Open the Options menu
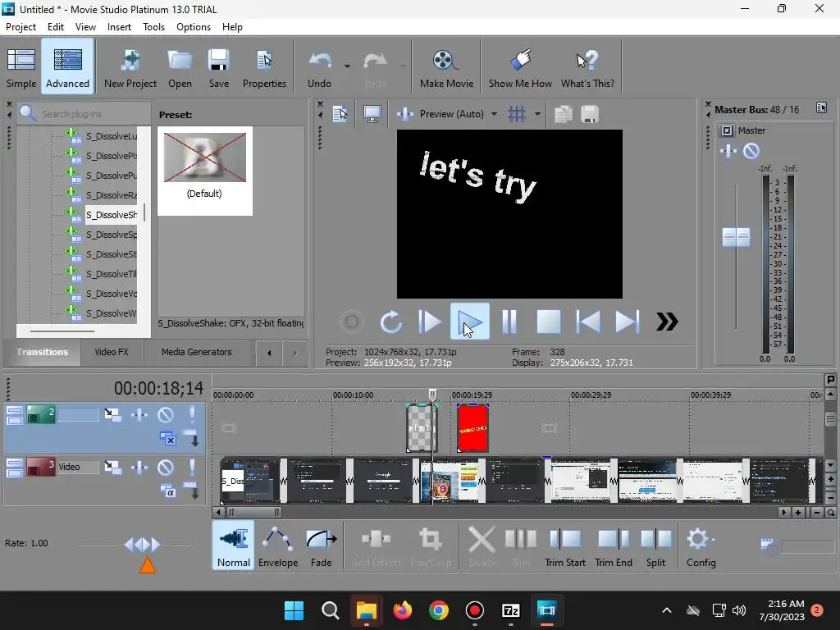The height and width of the screenshot is (630, 840). click(x=194, y=27)
